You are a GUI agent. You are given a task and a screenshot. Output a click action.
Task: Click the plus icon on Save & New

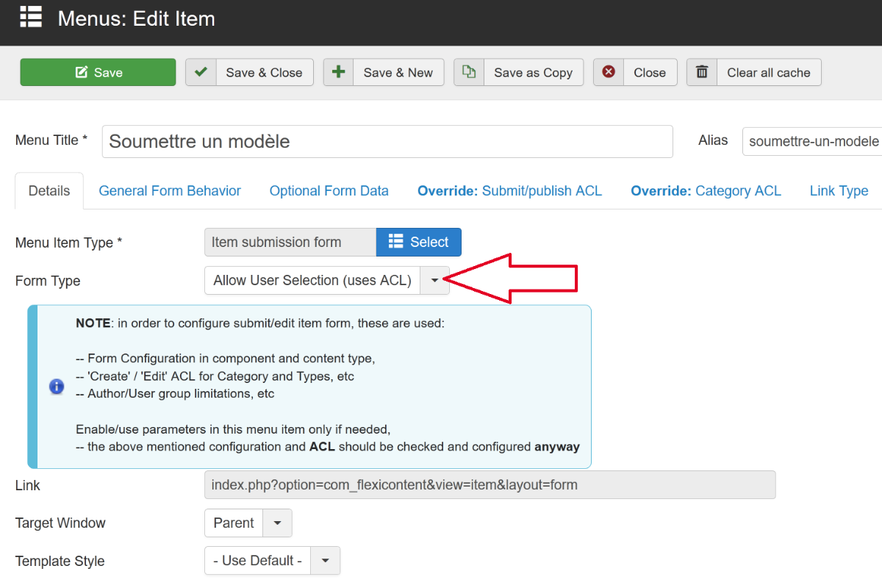point(339,72)
